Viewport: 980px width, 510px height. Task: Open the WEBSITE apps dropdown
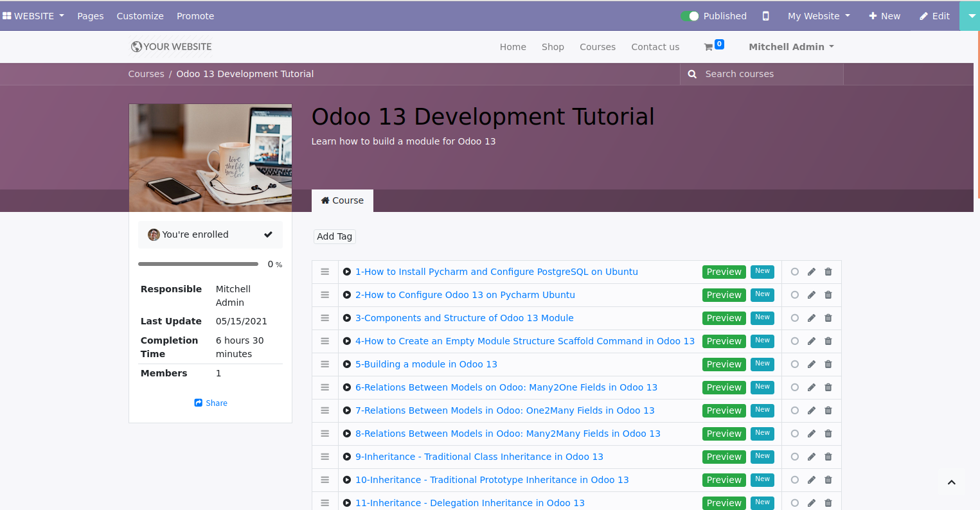33,16
